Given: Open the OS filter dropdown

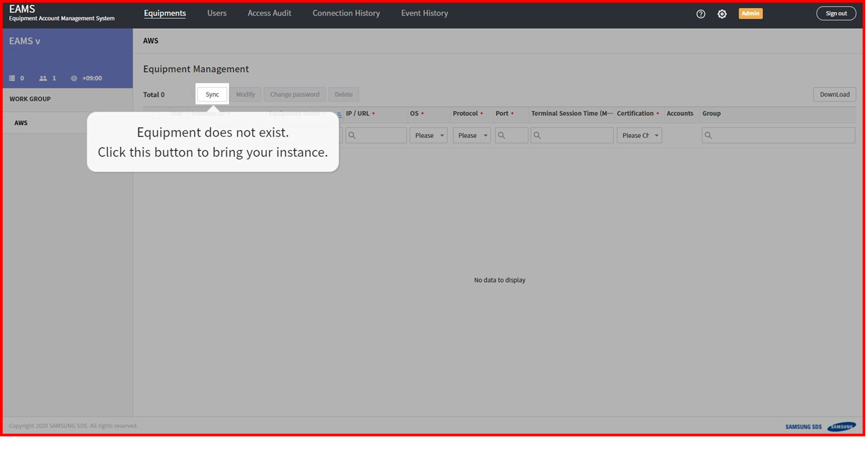Looking at the screenshot, I should click(429, 135).
